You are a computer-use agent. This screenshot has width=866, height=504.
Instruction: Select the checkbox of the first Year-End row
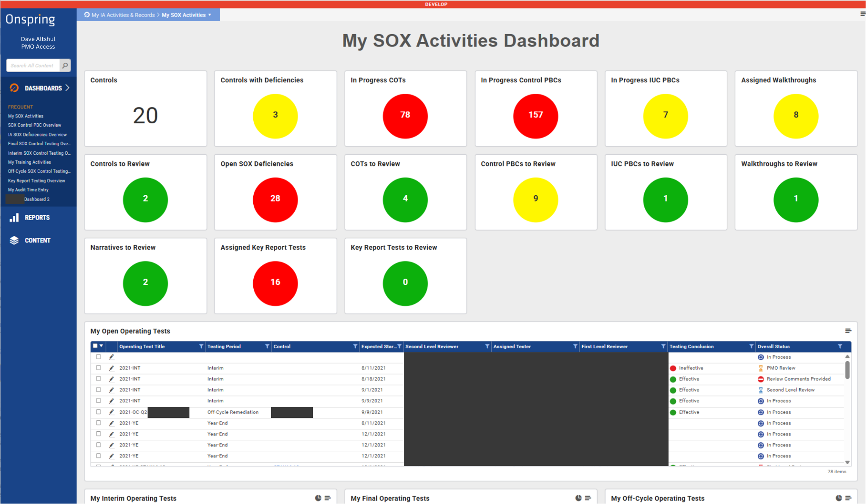click(99, 423)
